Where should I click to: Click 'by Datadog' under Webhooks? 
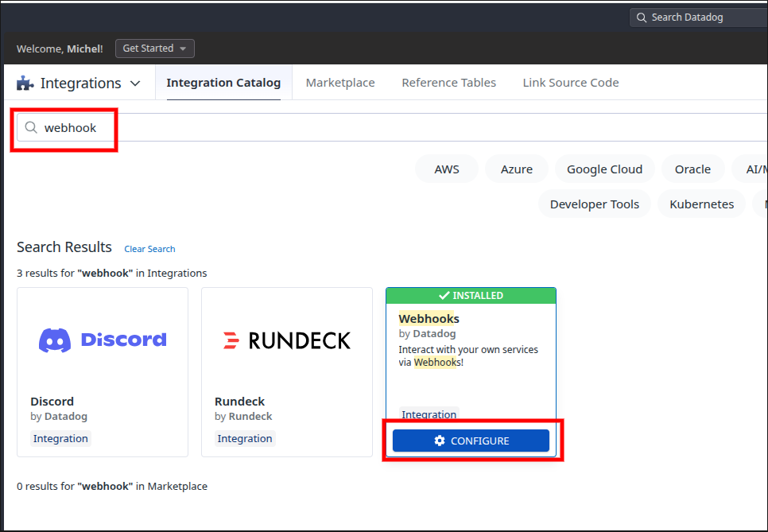427,334
